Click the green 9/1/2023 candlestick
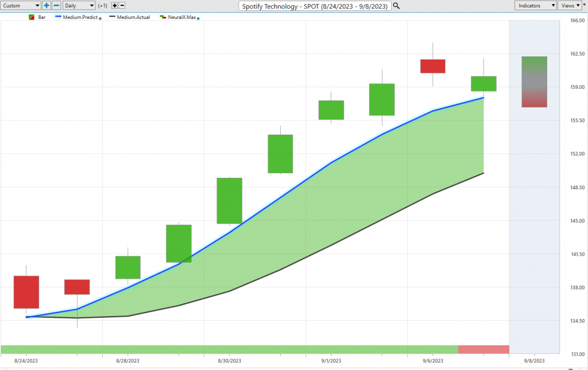 pos(331,110)
